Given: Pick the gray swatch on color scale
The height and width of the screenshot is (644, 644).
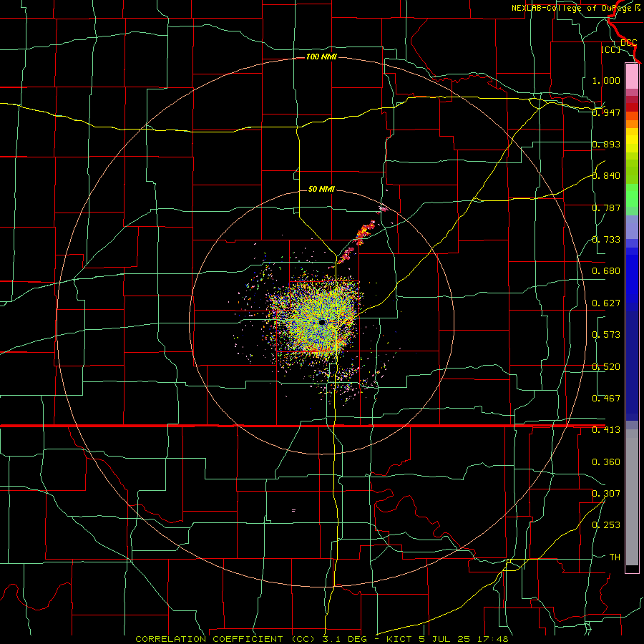Looking at the screenshot, I should pos(632,497).
